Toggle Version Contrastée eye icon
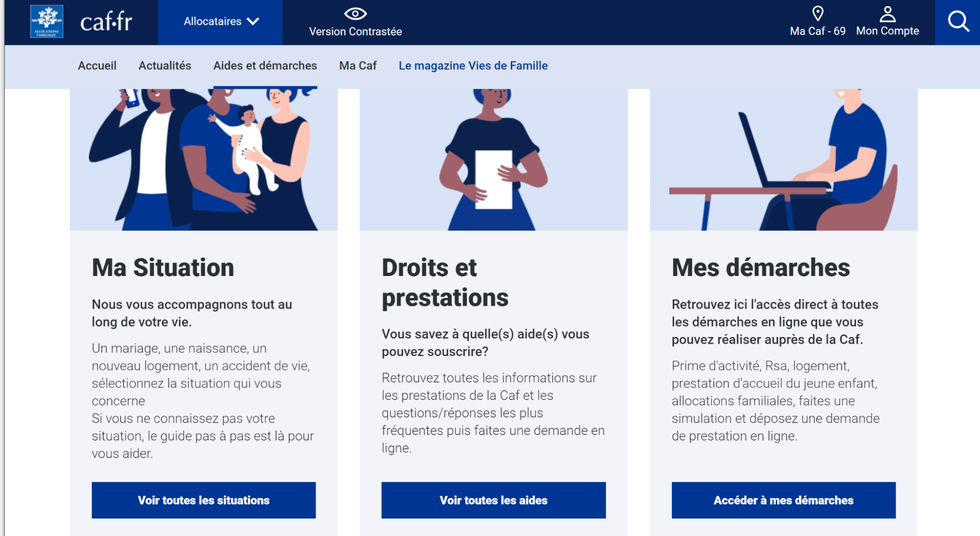This screenshot has height=536, width=980. [355, 14]
